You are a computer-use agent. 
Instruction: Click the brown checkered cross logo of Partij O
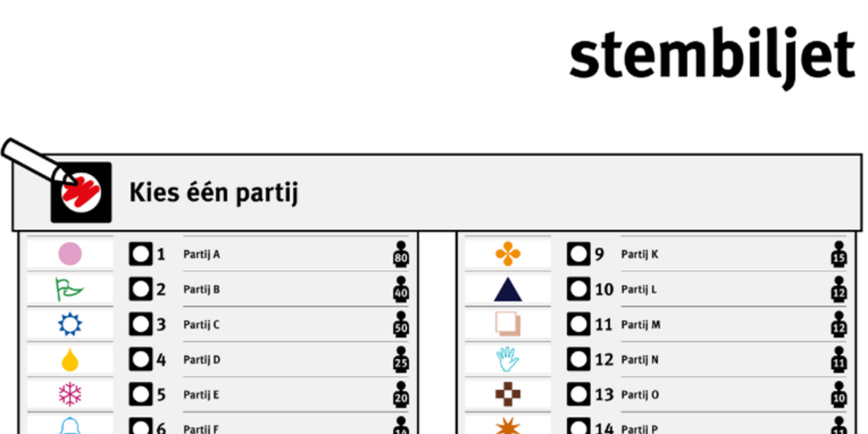508,394
